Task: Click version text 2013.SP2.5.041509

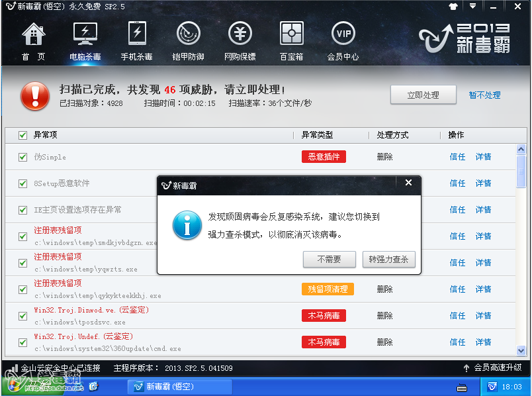Action: 199,368
